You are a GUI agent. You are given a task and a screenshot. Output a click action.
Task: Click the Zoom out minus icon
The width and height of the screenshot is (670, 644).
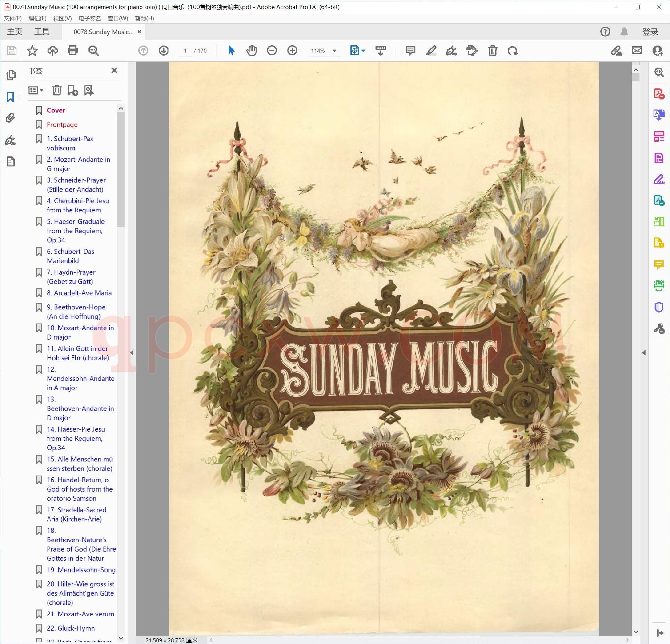point(272,51)
